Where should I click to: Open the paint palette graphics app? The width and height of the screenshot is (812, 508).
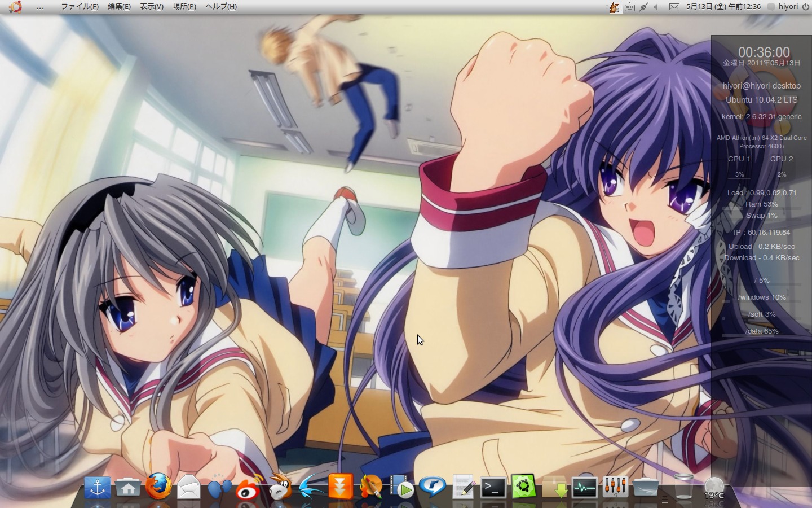[x=371, y=487]
